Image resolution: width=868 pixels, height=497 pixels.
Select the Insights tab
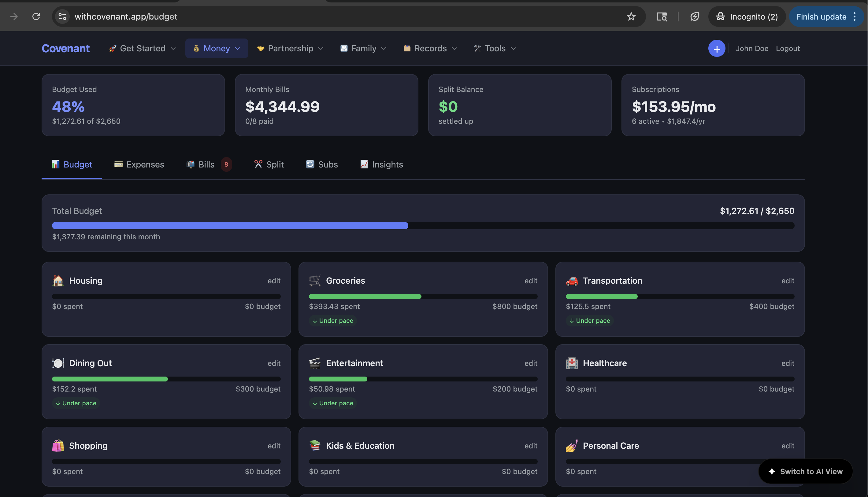(381, 164)
